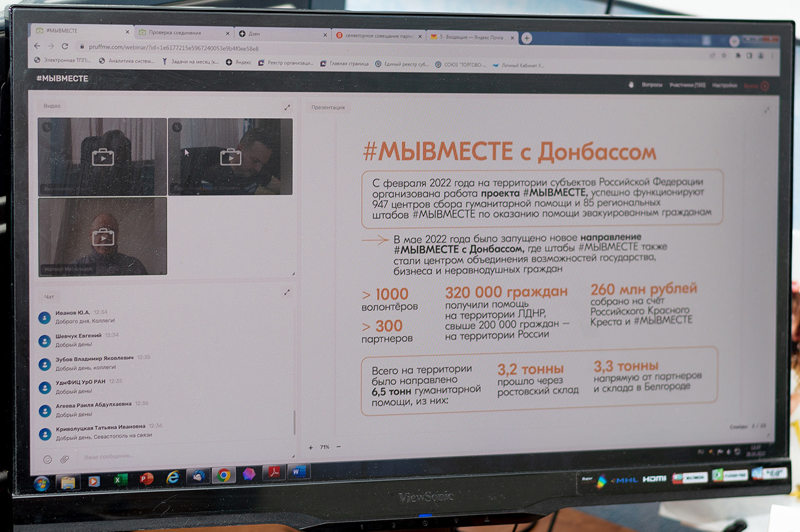800x532 pixels.
Task: Open media player from the taskbar
Action: click(x=93, y=481)
